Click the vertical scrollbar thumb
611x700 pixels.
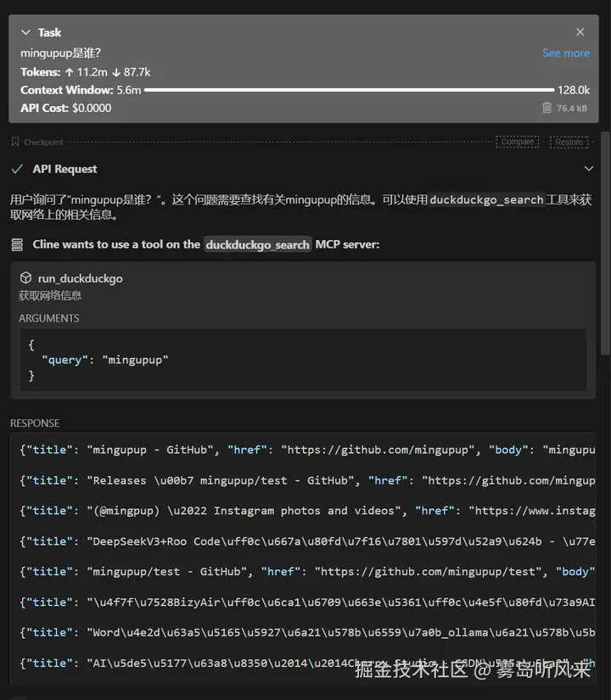coord(606,243)
